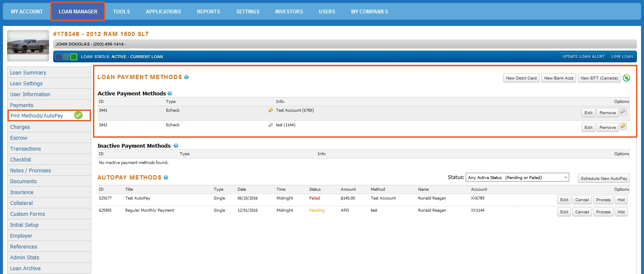644x274 pixels.
Task: Edit the Regular Monthly Payment autopay
Action: pos(564,212)
